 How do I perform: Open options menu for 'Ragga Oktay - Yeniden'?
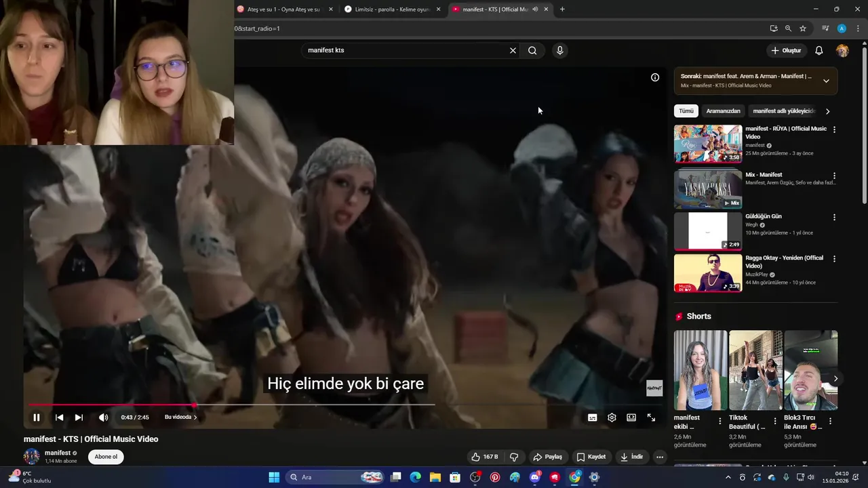point(834,259)
